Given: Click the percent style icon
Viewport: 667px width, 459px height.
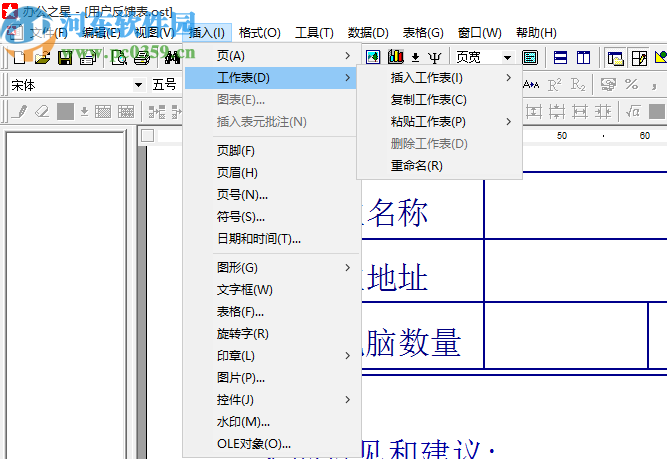Looking at the screenshot, I should [x=631, y=84].
